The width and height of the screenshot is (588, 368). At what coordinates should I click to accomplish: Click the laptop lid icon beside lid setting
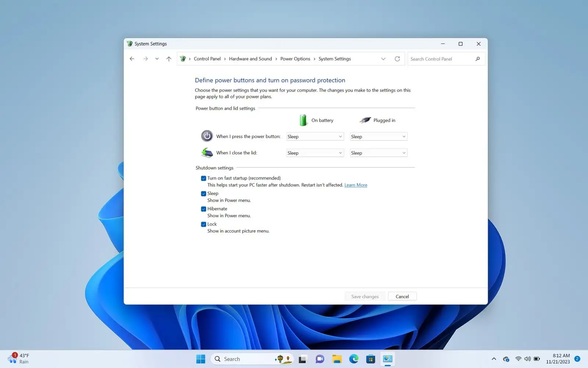[207, 152]
